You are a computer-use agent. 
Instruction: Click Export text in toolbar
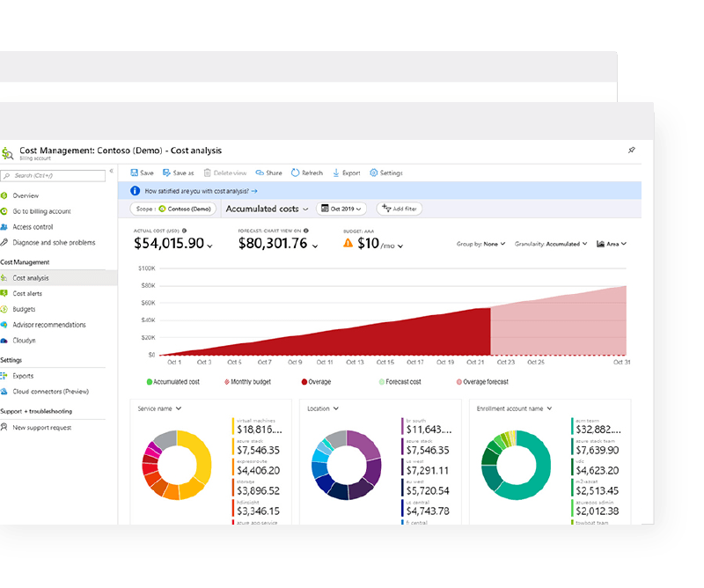tap(351, 173)
